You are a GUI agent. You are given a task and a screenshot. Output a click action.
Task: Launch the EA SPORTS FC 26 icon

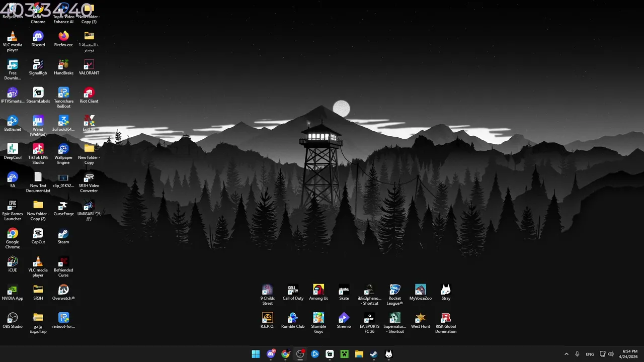pos(369,323)
